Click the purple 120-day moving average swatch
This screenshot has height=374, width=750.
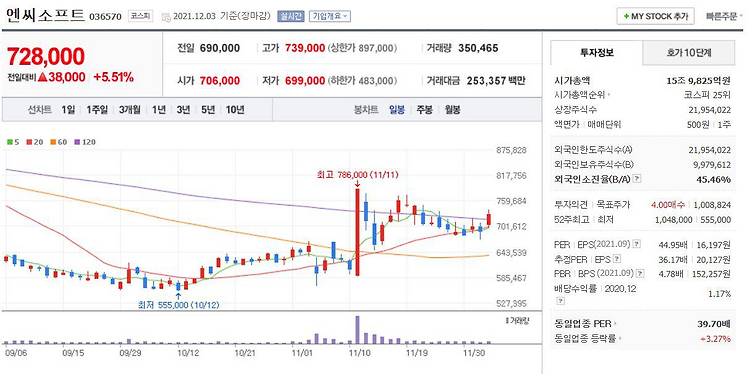click(77, 142)
